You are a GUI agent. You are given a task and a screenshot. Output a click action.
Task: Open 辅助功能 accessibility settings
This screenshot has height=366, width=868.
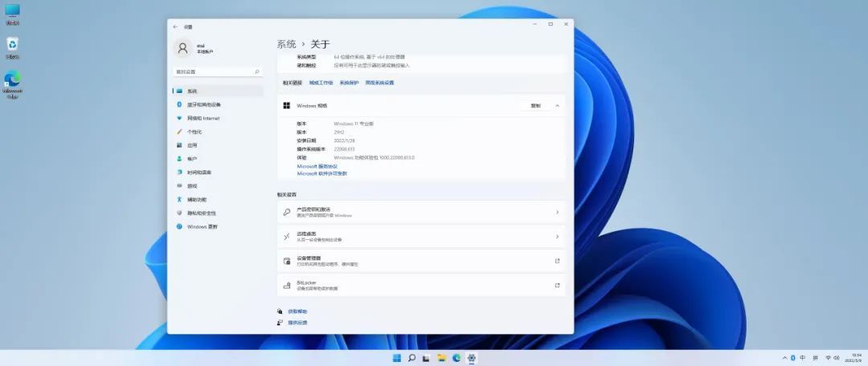point(218,200)
